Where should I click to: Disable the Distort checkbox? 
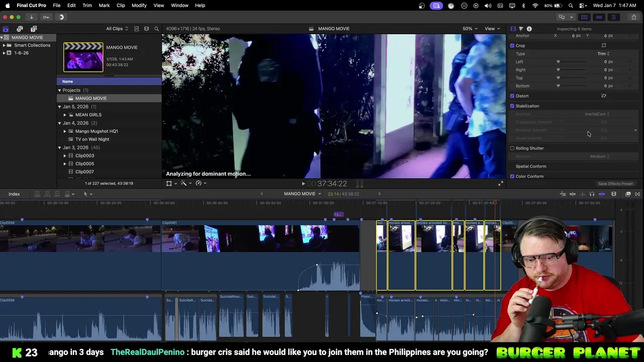[512, 96]
